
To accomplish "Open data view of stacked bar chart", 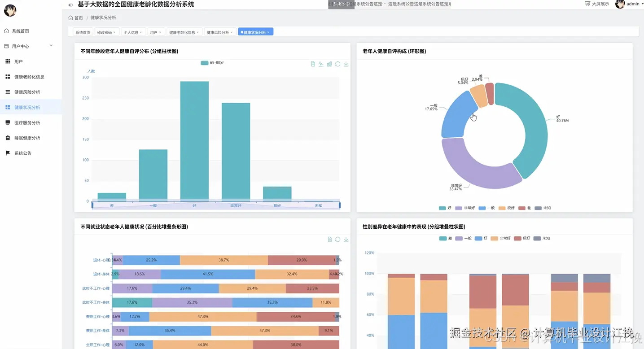I will (330, 240).
